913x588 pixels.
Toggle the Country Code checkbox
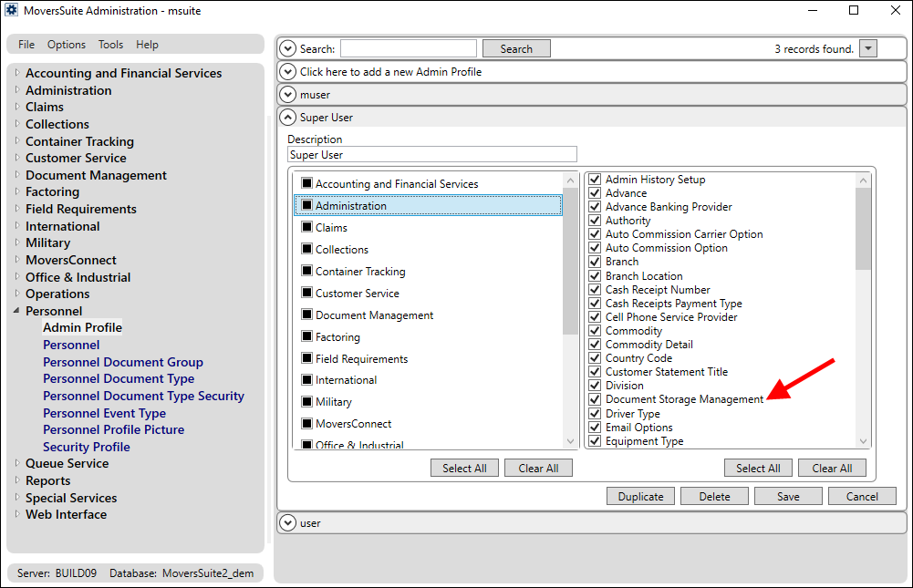point(595,357)
